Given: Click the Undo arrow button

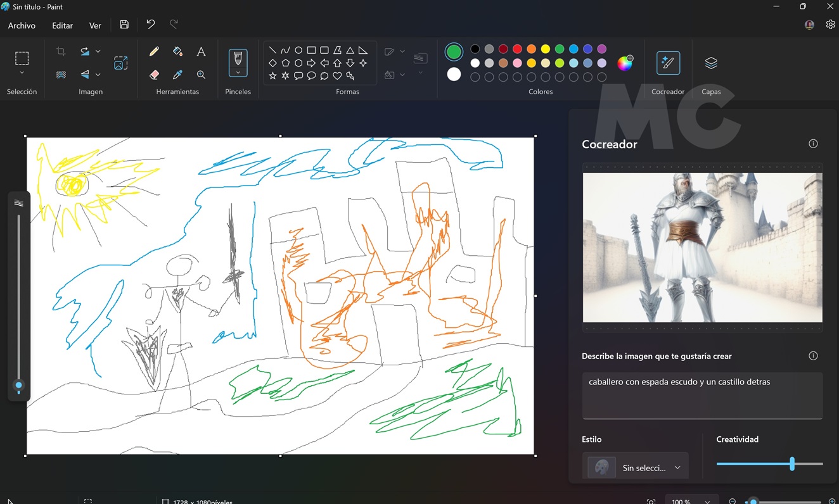Looking at the screenshot, I should point(150,24).
